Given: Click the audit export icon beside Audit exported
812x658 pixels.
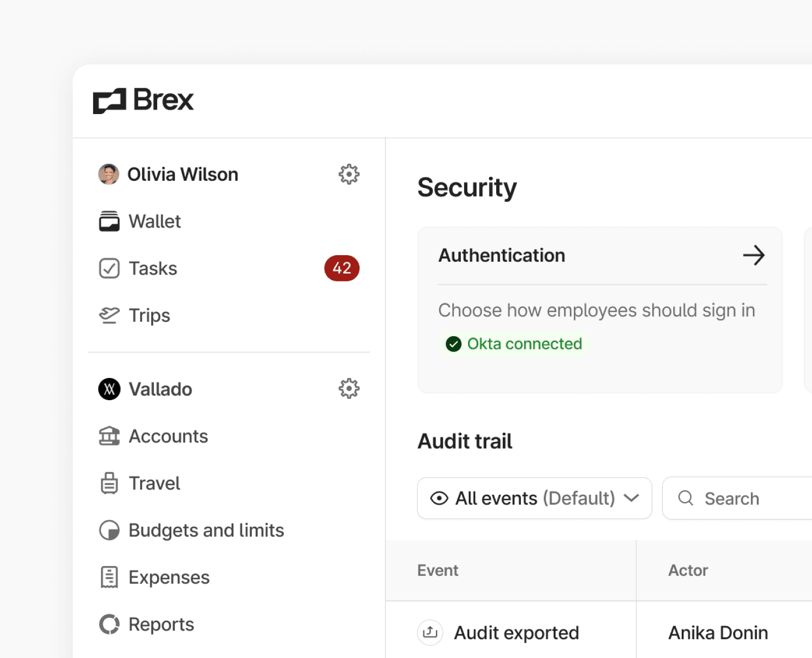Looking at the screenshot, I should click(x=430, y=633).
